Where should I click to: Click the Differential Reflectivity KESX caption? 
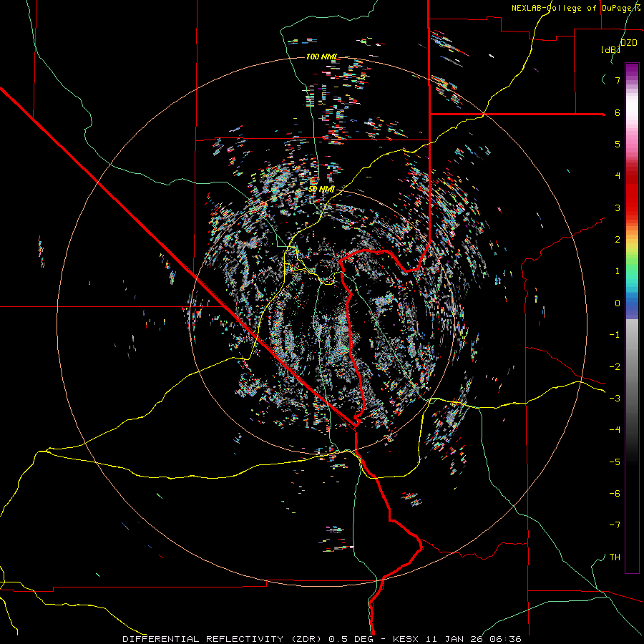(x=322, y=639)
